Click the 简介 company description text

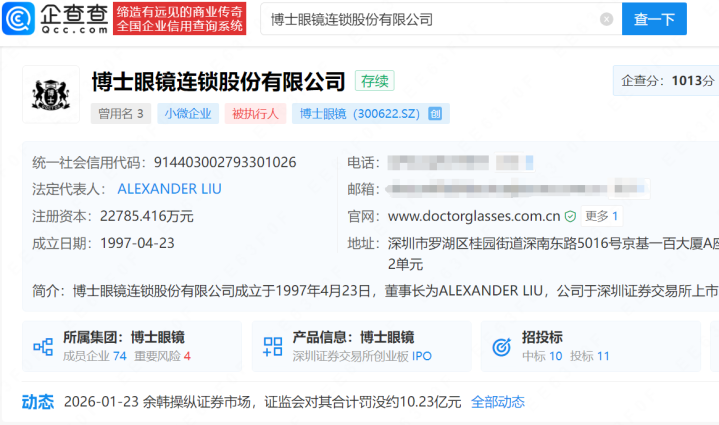click(395, 291)
